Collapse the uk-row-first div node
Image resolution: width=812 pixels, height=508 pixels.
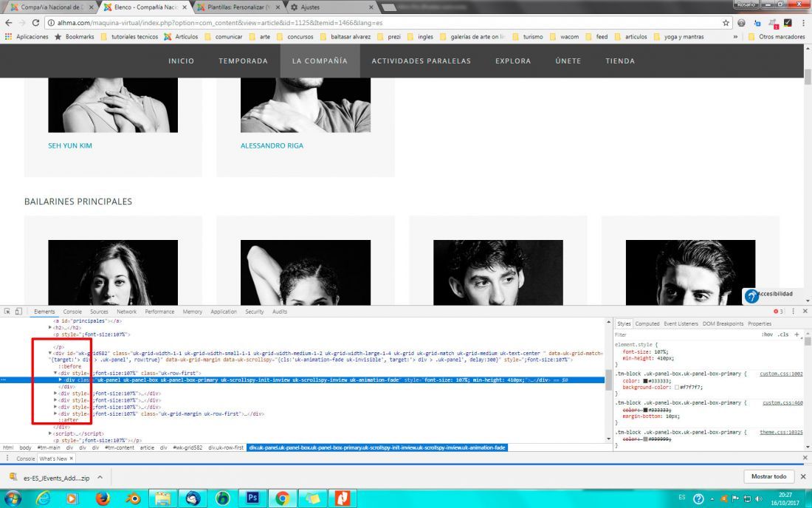pyautogui.click(x=55, y=373)
